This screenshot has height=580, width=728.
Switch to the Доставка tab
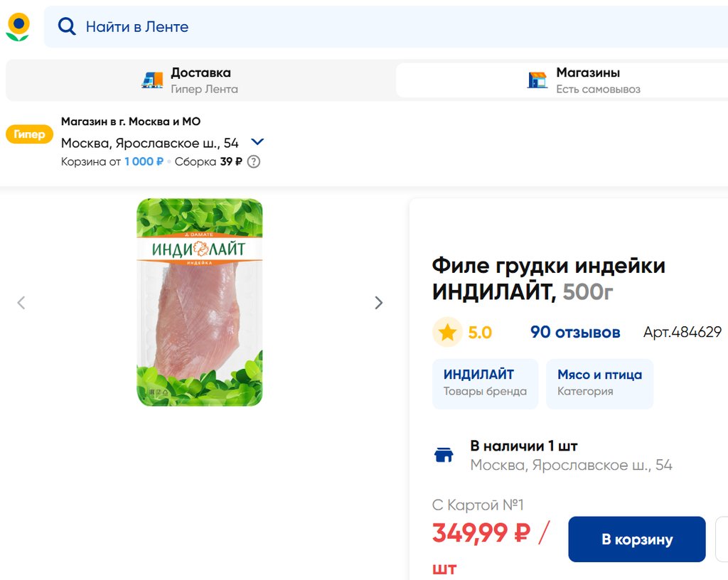coord(200,80)
